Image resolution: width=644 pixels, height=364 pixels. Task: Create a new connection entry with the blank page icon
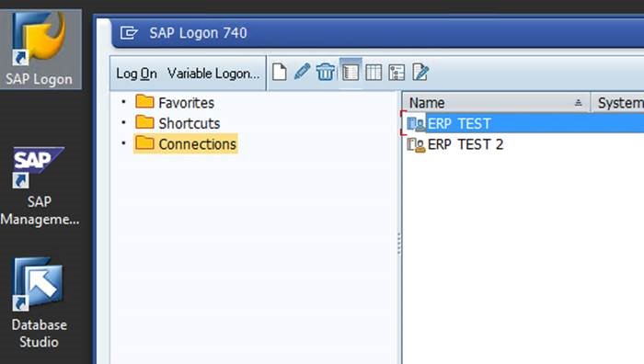tap(280, 73)
